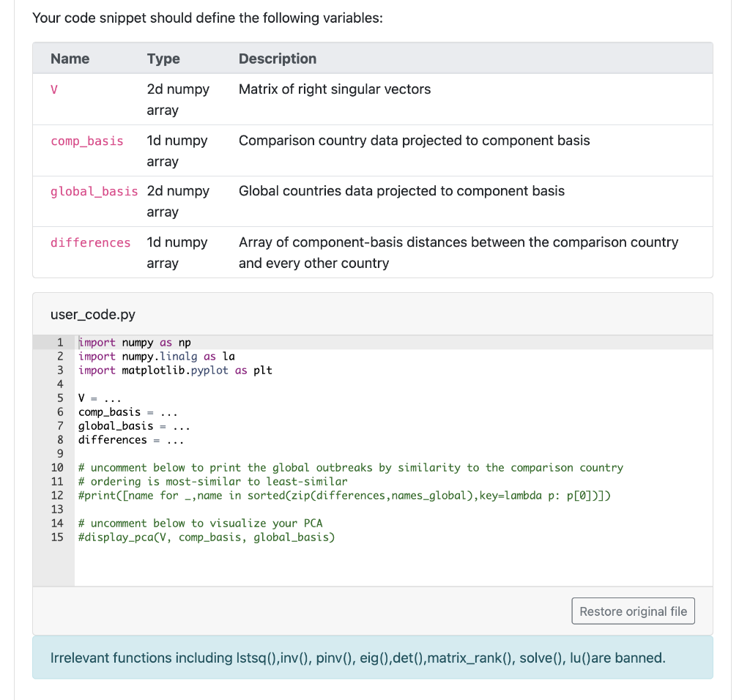Image resolution: width=750 pixels, height=700 pixels.
Task: Click the Name column header
Action: point(68,59)
